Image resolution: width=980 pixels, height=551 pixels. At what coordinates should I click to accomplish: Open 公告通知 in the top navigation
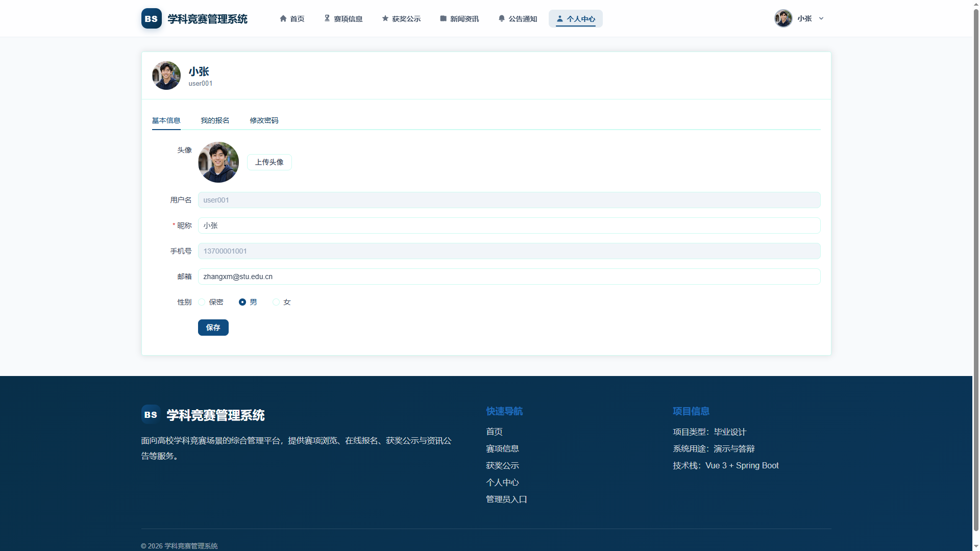pos(518,19)
